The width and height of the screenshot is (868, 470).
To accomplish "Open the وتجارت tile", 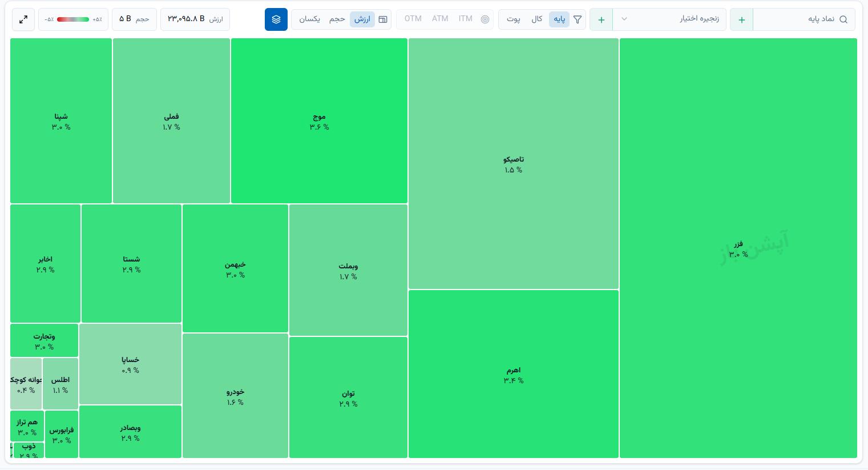I will (44, 341).
